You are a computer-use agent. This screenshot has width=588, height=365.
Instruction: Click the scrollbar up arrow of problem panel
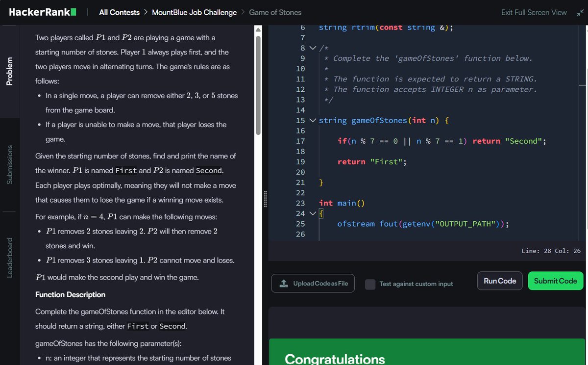pos(258,29)
